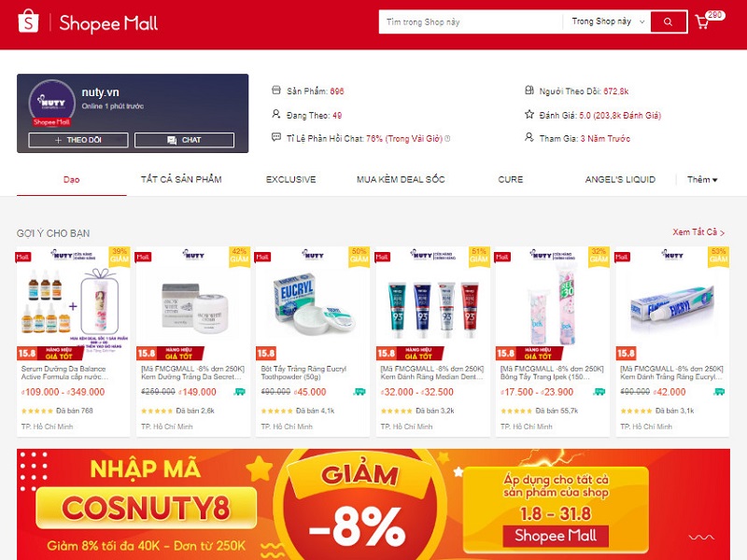This screenshot has width=747, height=560.
Task: Click the THEO DÕI follow button
Action: (78, 140)
